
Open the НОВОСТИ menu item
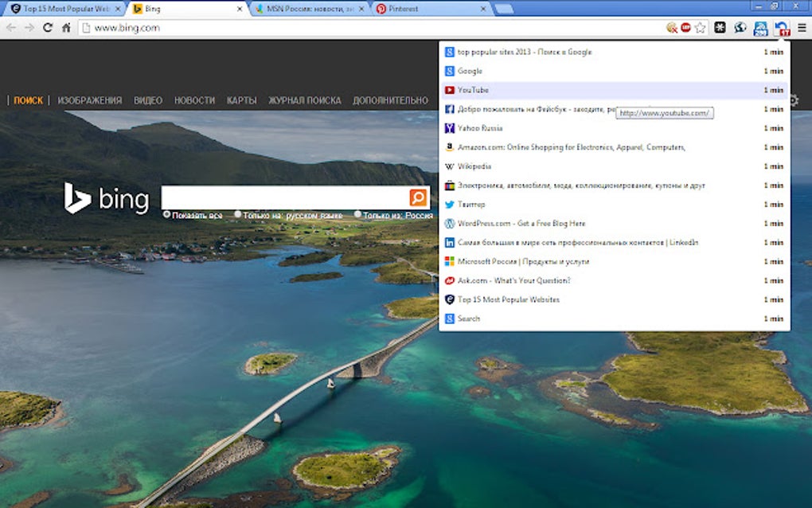tap(196, 100)
